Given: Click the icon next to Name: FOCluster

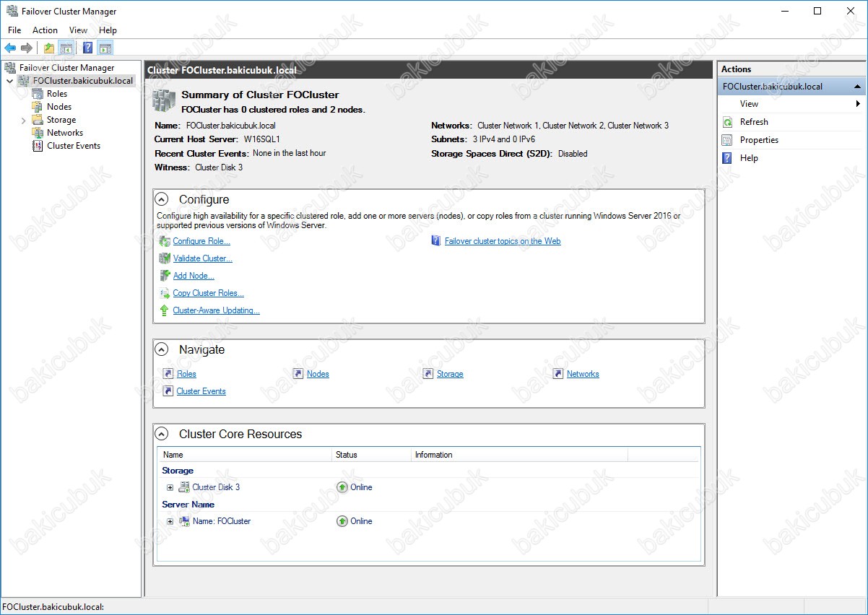Looking at the screenshot, I should click(184, 521).
